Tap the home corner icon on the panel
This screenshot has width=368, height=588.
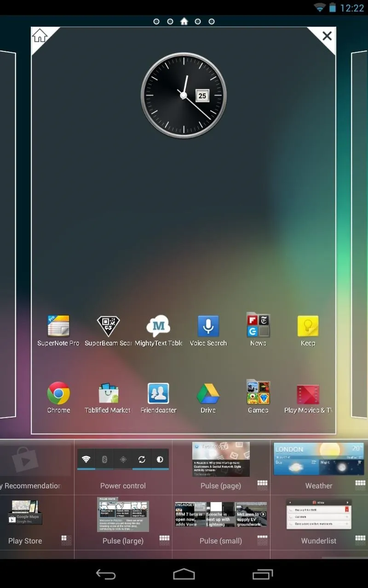coord(40,36)
